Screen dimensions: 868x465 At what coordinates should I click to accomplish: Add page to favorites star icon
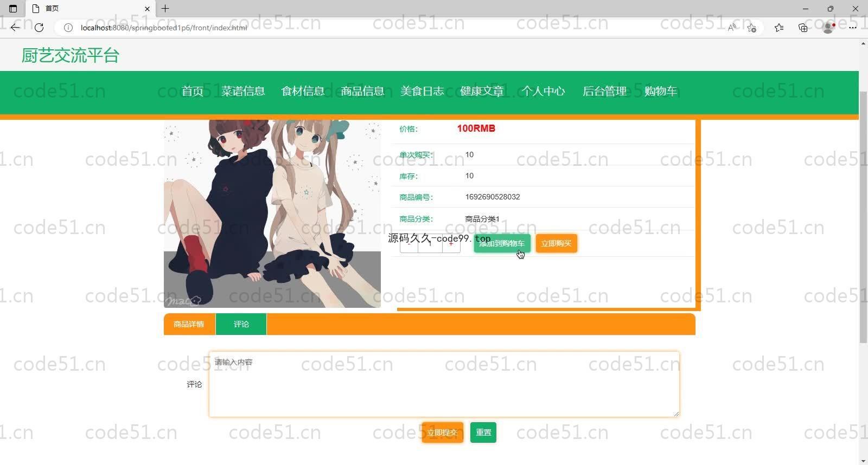[751, 28]
